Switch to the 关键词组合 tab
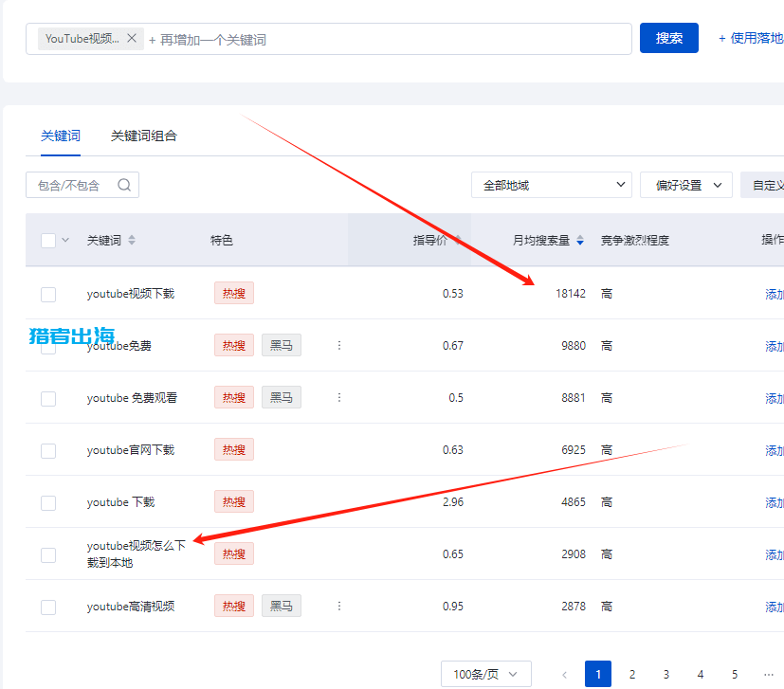 coord(143,136)
